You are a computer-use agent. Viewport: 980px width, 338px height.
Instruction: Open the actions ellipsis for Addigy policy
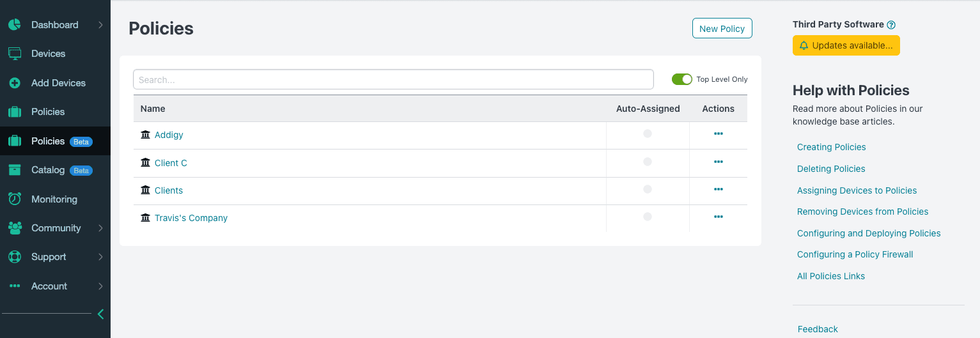click(718, 134)
